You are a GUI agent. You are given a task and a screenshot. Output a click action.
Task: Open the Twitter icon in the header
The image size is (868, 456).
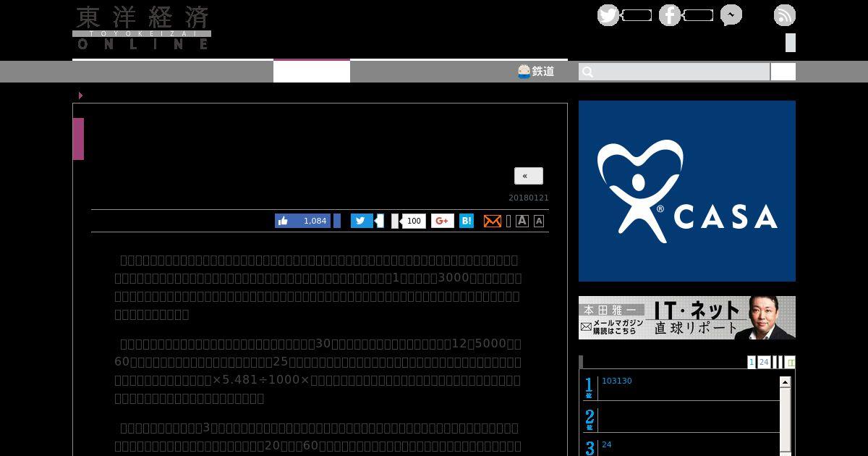point(608,15)
